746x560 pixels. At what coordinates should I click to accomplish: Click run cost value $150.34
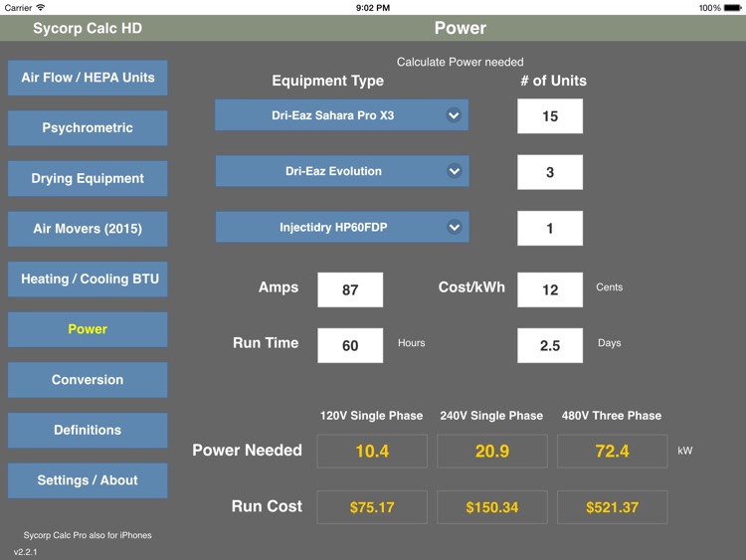pos(492,507)
